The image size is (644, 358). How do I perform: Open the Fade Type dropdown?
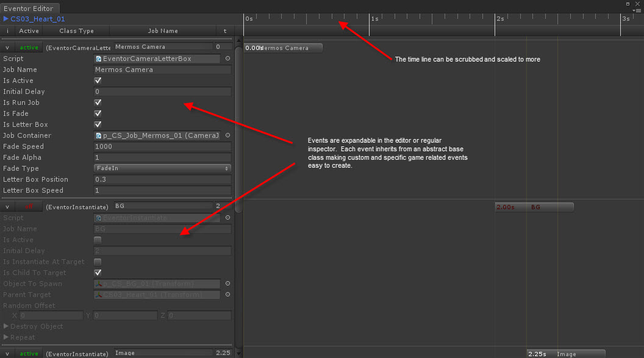point(162,168)
